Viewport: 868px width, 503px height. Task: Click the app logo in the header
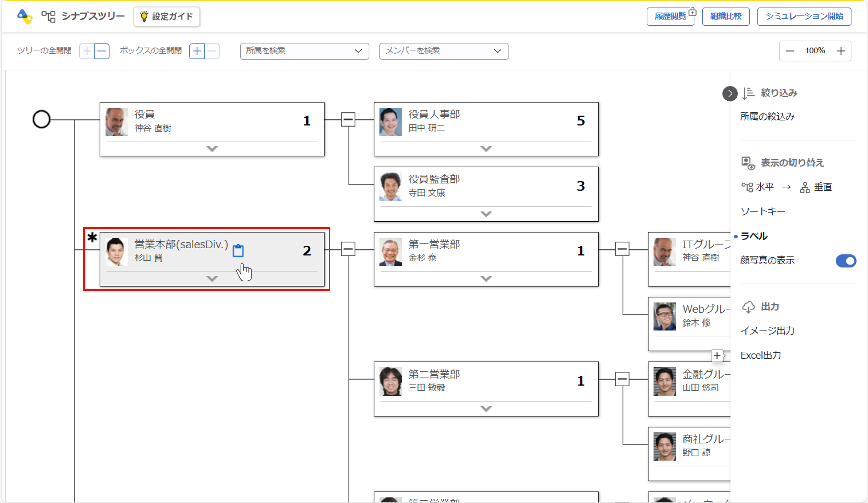point(25,16)
